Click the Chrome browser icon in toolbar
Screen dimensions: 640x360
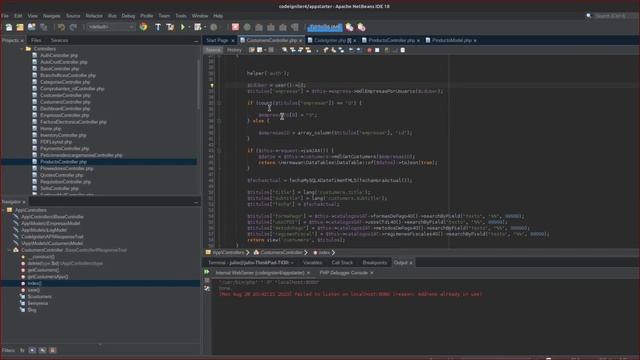pos(143,27)
